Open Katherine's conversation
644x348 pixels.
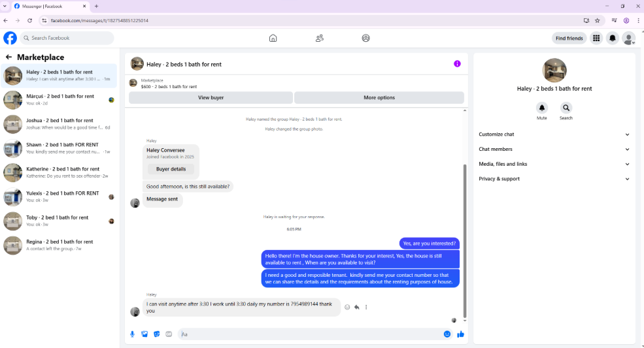click(59, 172)
